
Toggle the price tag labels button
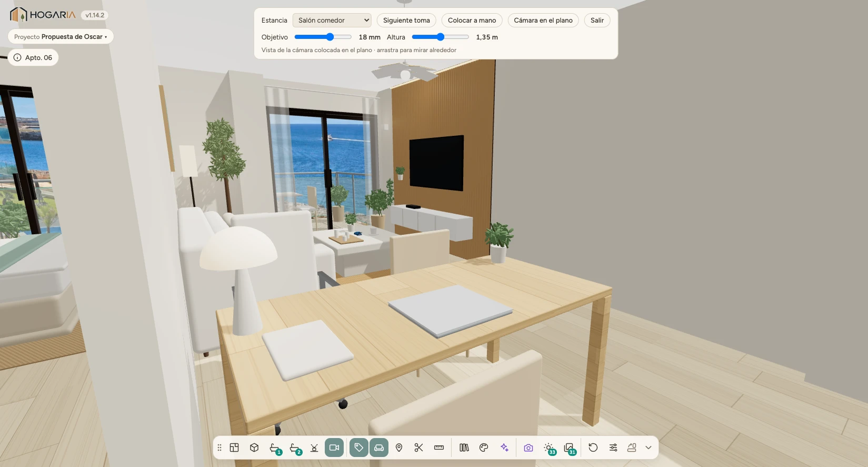359,448
